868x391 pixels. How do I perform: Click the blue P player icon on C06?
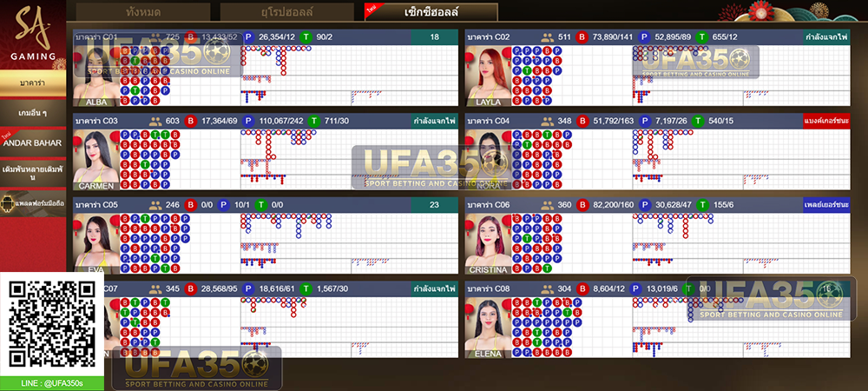[644, 205]
